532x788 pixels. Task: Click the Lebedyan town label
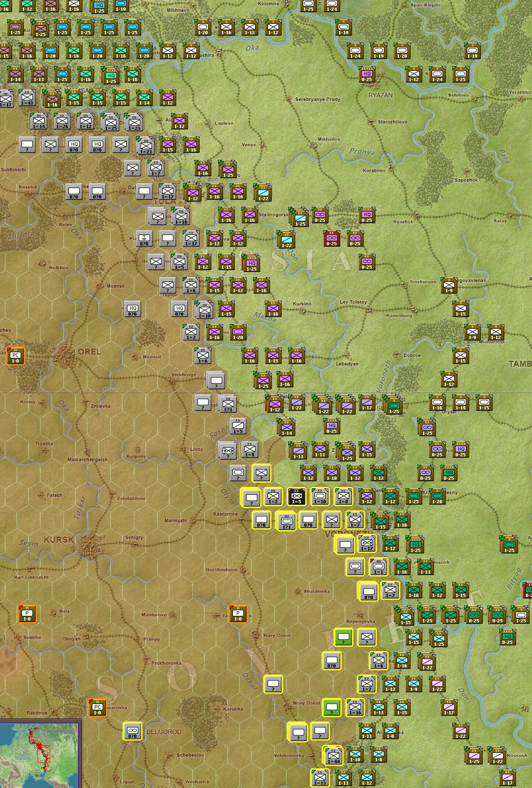point(347,364)
